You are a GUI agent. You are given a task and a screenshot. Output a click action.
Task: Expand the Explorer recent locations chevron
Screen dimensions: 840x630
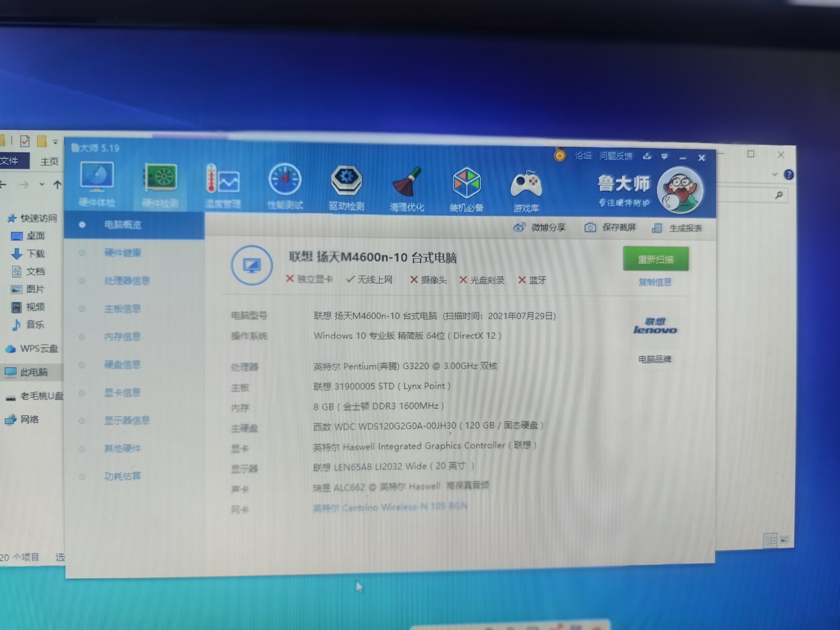click(x=42, y=184)
